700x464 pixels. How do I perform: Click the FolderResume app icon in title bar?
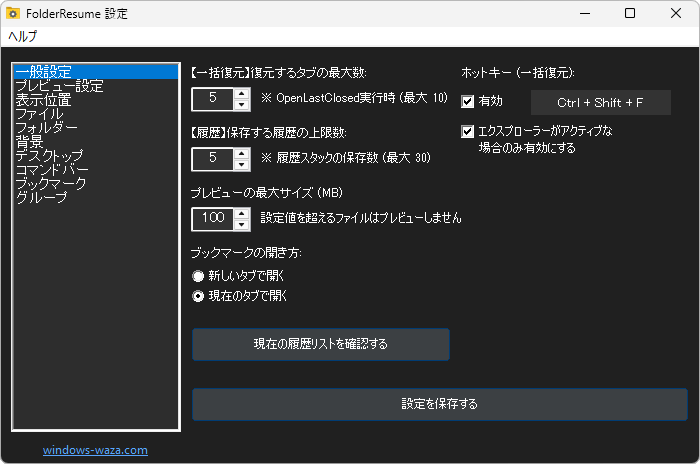coord(12,13)
